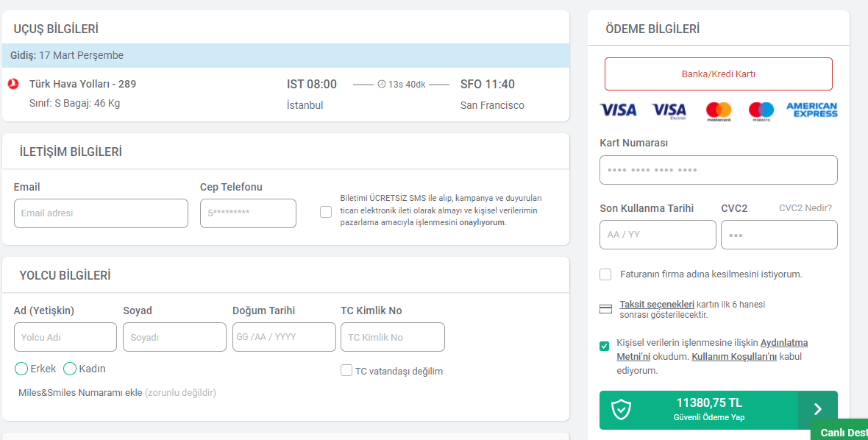Click Gidiş: 17 Mart Perşembe header

[x=285, y=55]
